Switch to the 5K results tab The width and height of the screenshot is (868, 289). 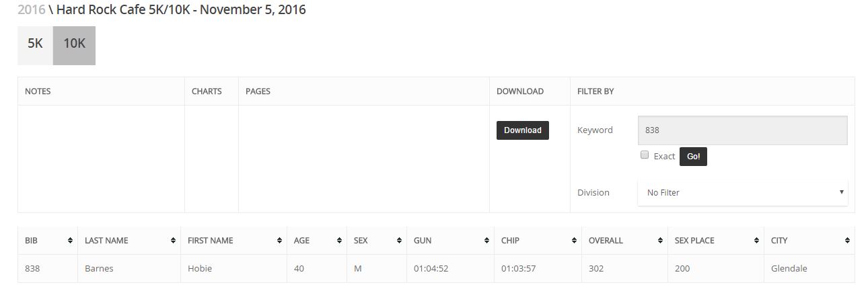point(35,45)
